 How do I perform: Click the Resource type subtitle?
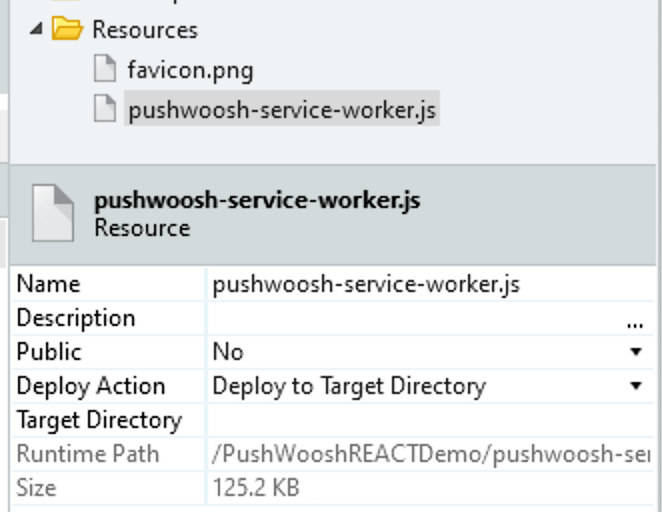click(x=142, y=228)
